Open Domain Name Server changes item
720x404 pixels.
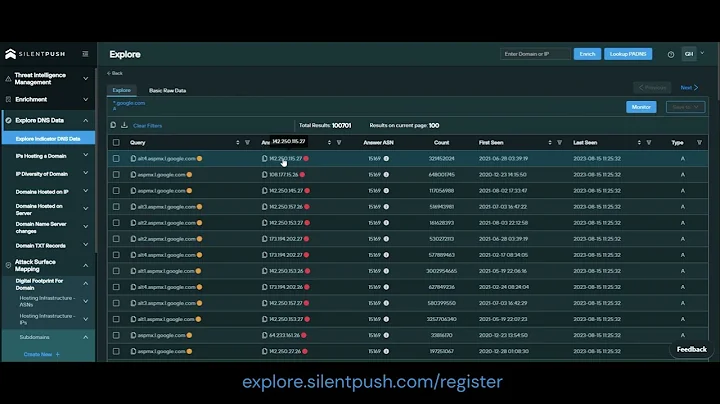[x=41, y=227]
